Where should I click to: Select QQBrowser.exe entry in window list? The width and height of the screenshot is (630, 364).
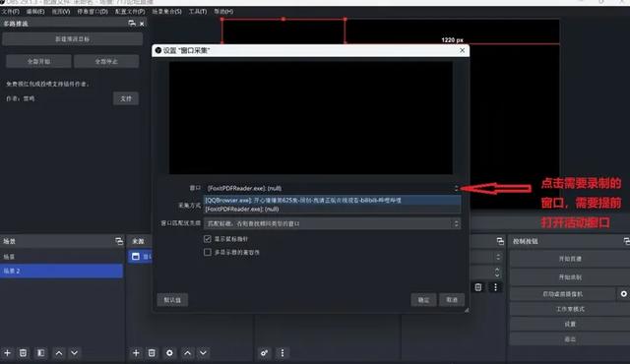pyautogui.click(x=333, y=200)
